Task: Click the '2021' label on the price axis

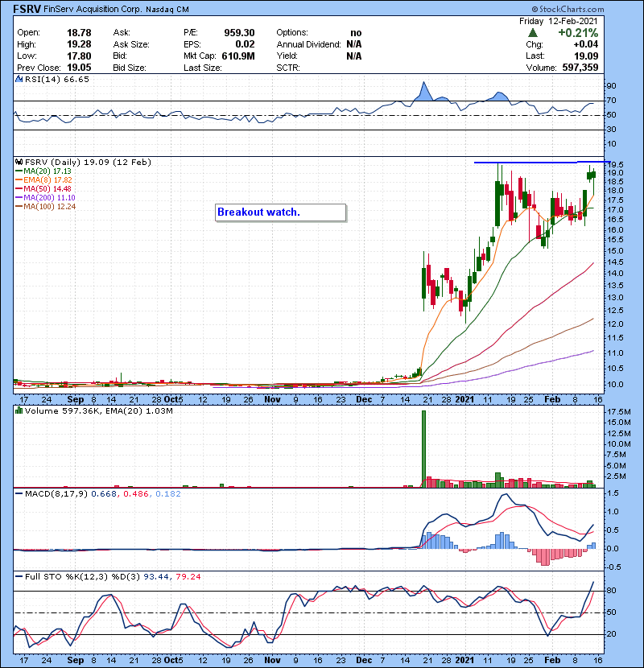Action: (464, 399)
